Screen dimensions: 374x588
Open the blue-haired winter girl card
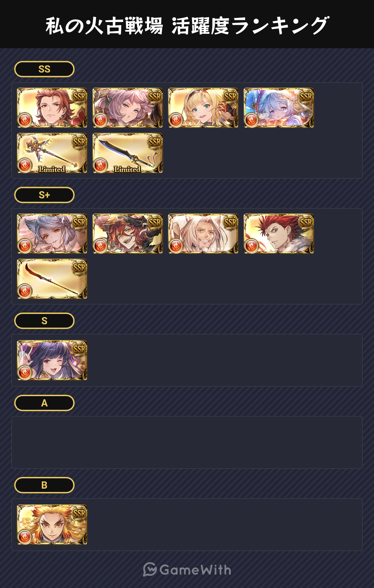pos(279,108)
